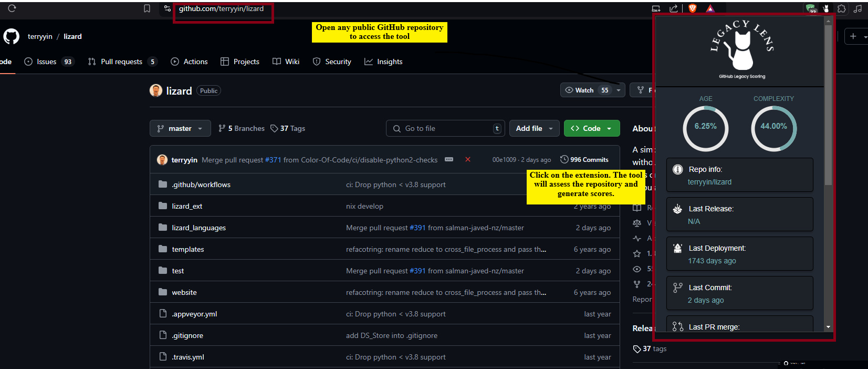
Task: View the Insights tab
Action: [x=383, y=61]
